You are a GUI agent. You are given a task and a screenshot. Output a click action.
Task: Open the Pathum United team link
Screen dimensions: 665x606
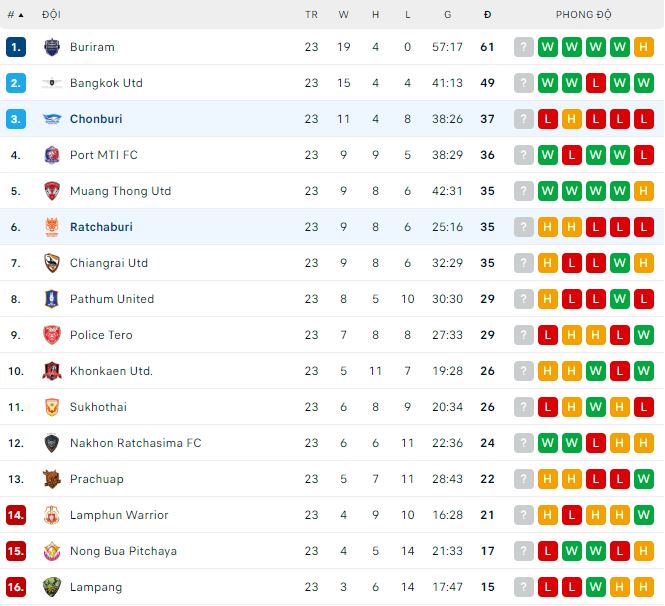[x=112, y=299]
